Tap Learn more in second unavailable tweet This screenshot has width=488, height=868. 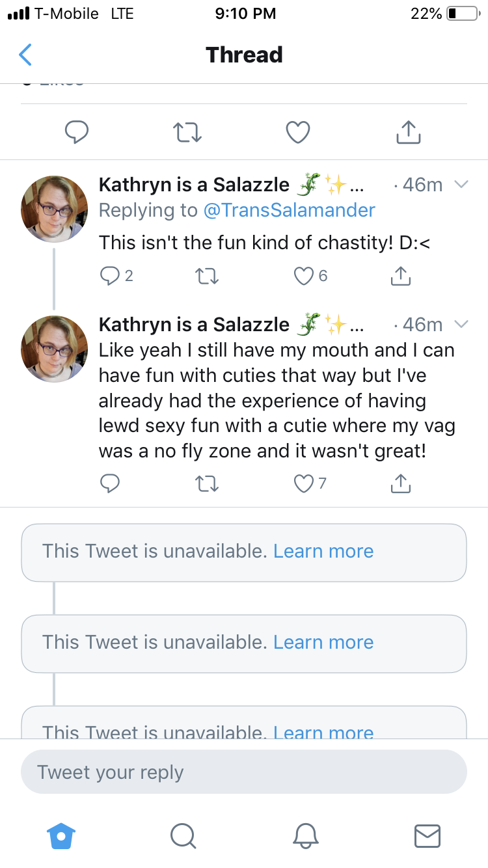(323, 642)
